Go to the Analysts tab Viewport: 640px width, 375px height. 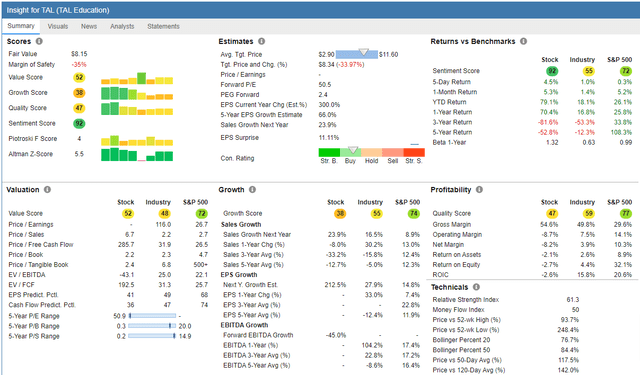click(122, 27)
